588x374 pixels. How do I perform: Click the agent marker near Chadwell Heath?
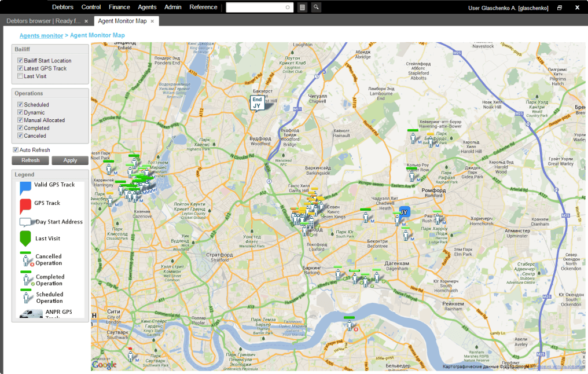[x=366, y=217]
